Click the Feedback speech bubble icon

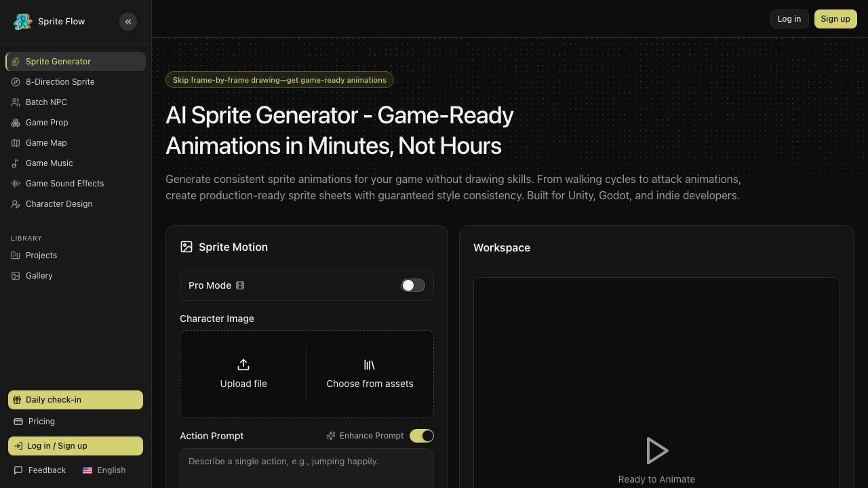tap(18, 470)
